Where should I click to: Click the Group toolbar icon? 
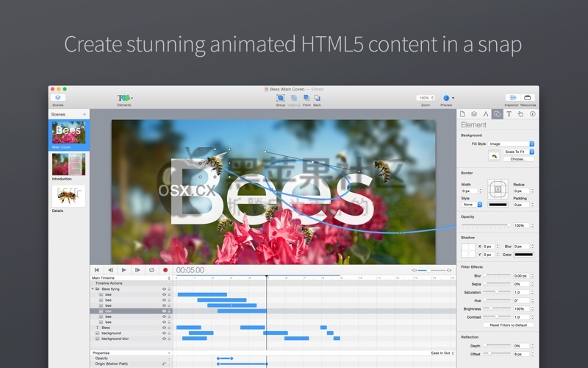280,98
